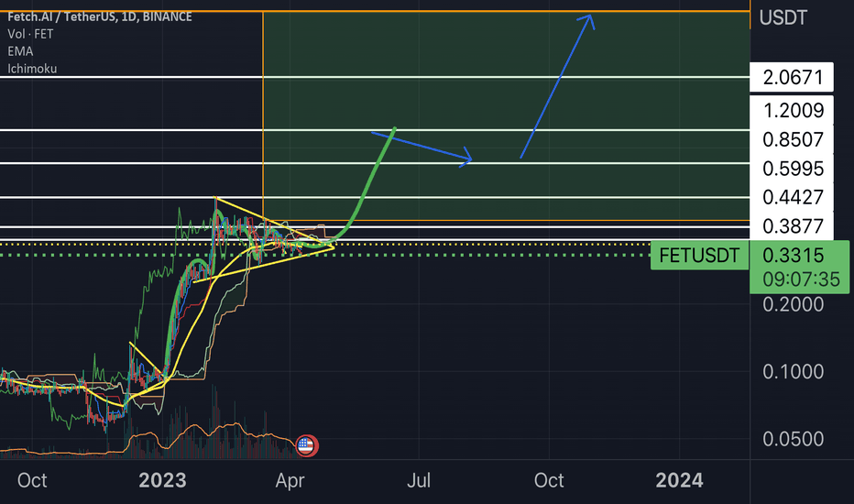This screenshot has width=854, height=504.
Task: Select the EMA indicator label
Action: tap(20, 51)
